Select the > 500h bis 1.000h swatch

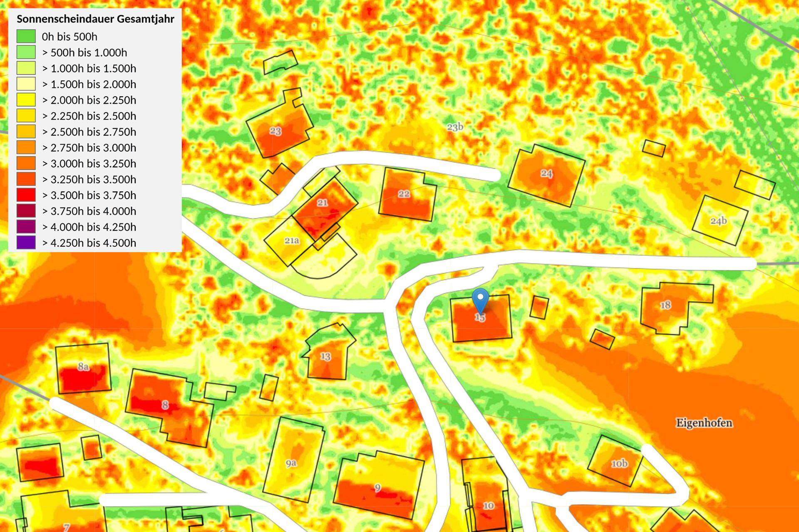point(26,52)
